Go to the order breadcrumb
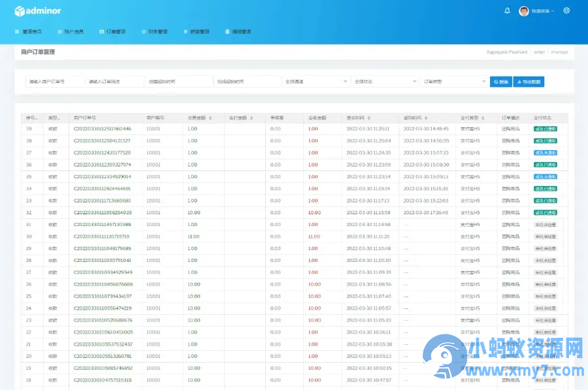Screen dimensions: 588x390 click(x=539, y=52)
